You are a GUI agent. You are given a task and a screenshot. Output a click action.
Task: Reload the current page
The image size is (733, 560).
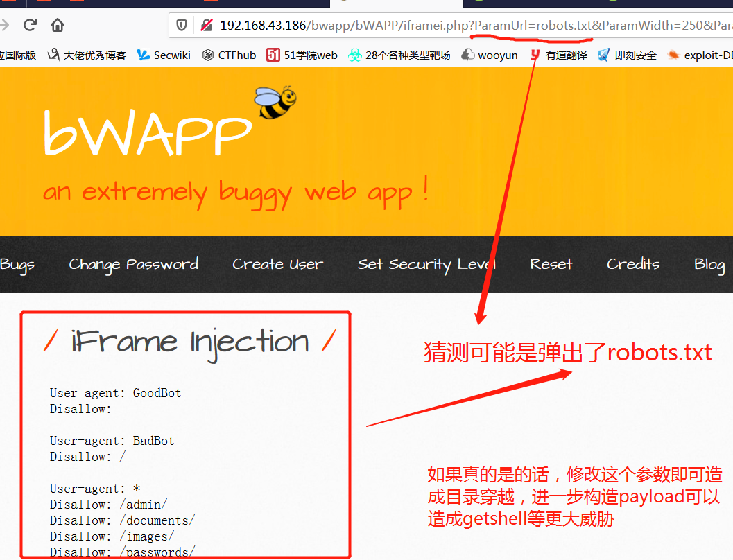29,25
